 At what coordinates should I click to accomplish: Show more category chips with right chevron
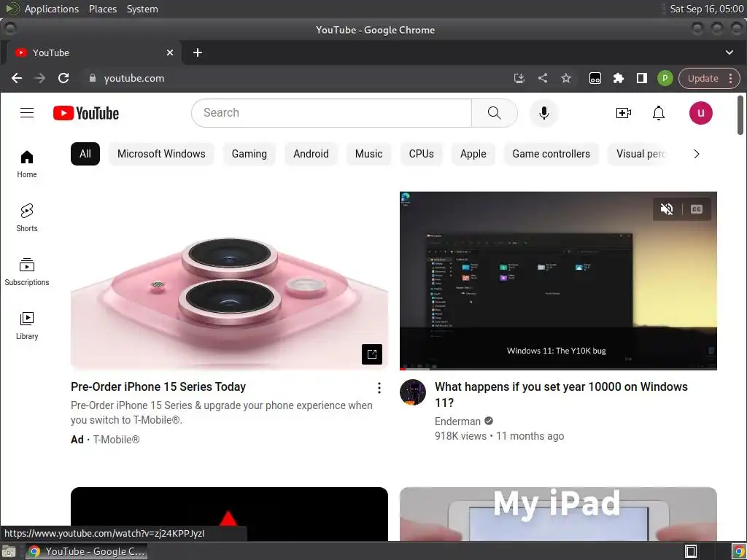click(697, 154)
